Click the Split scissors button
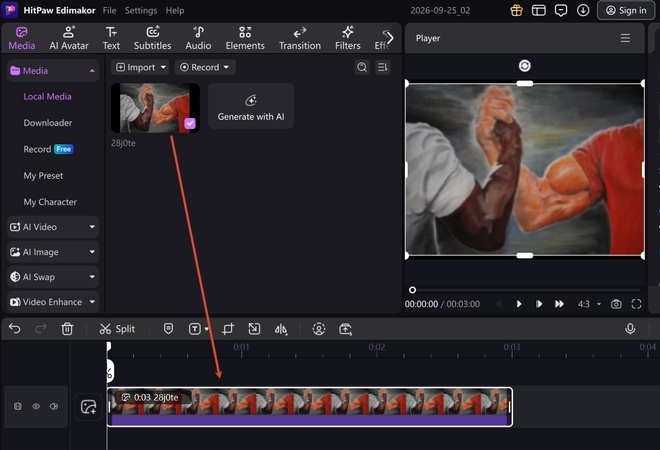Screen dimensions: 660x450 pos(117,329)
